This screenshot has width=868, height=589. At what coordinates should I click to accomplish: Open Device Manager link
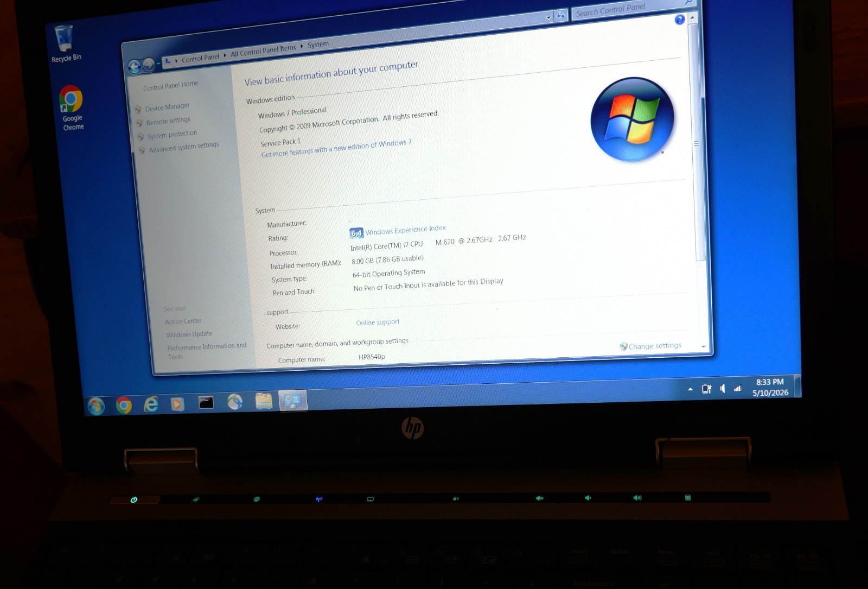click(x=167, y=107)
